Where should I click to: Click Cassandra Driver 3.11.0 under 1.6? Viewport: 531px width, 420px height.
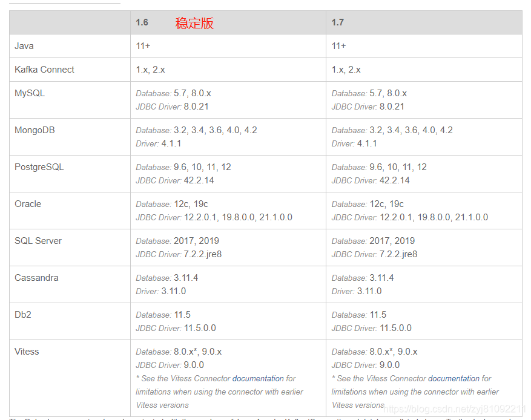click(161, 290)
